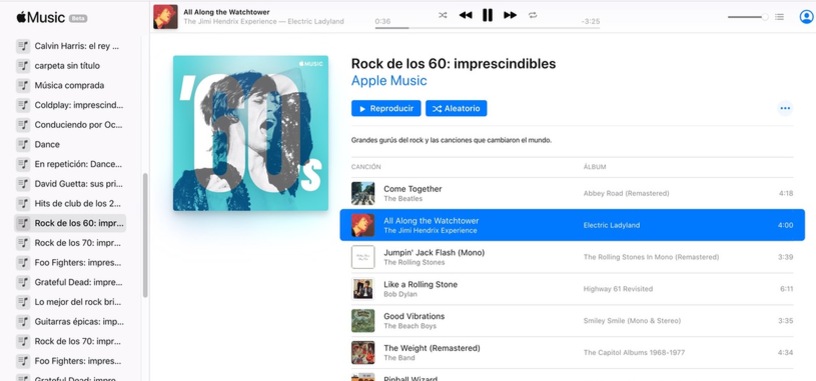Viewport: 816px width, 381px height.
Task: Click the playlist icon beside Música comprada
Action: [23, 85]
